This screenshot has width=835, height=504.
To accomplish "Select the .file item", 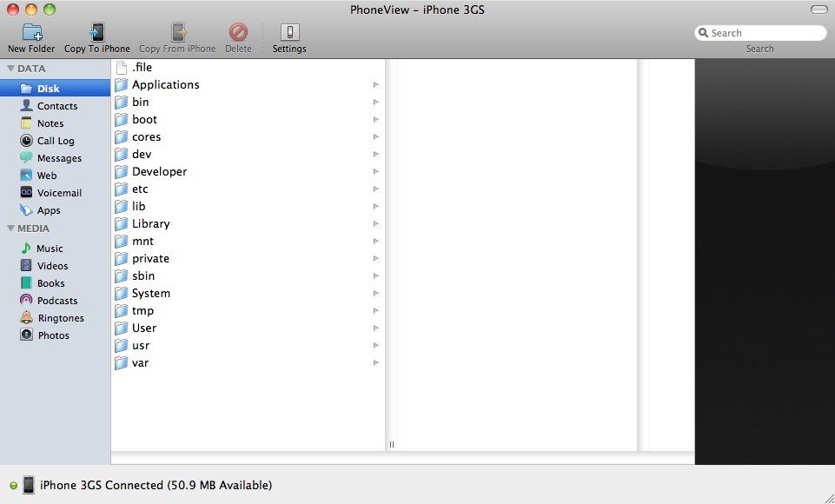I will point(248,67).
